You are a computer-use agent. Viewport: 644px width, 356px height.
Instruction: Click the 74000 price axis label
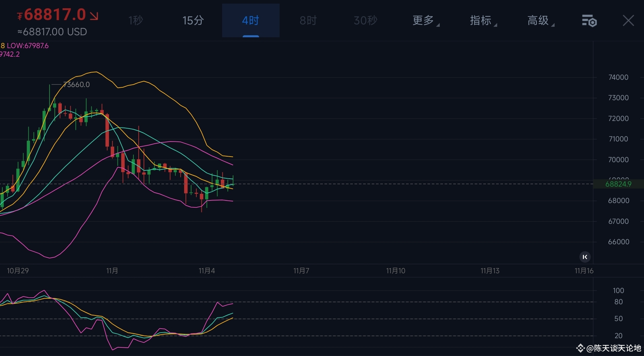[x=618, y=77]
